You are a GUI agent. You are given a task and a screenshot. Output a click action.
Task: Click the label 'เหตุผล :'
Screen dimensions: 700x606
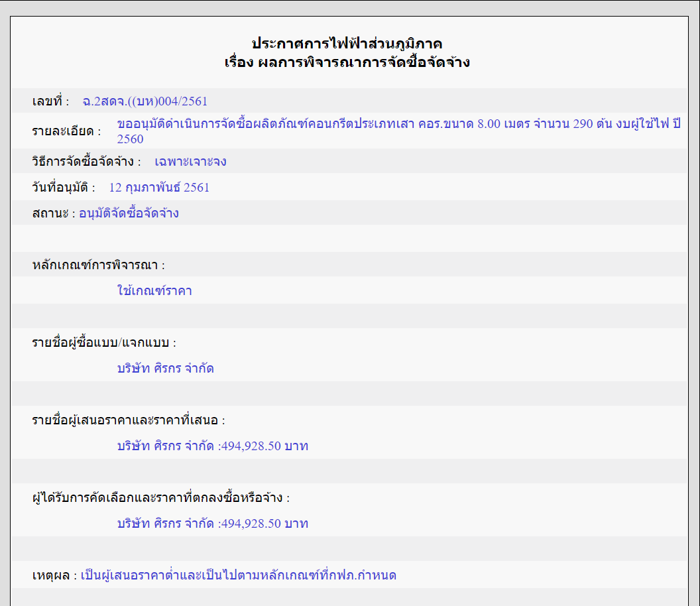(x=54, y=576)
